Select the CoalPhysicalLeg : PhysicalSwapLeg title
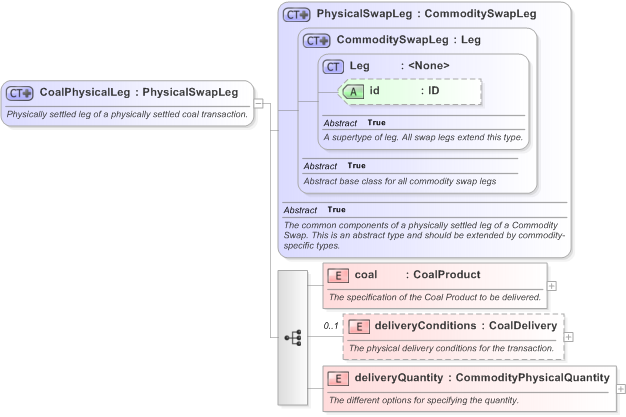This screenshot has width=626, height=417. coord(139,92)
